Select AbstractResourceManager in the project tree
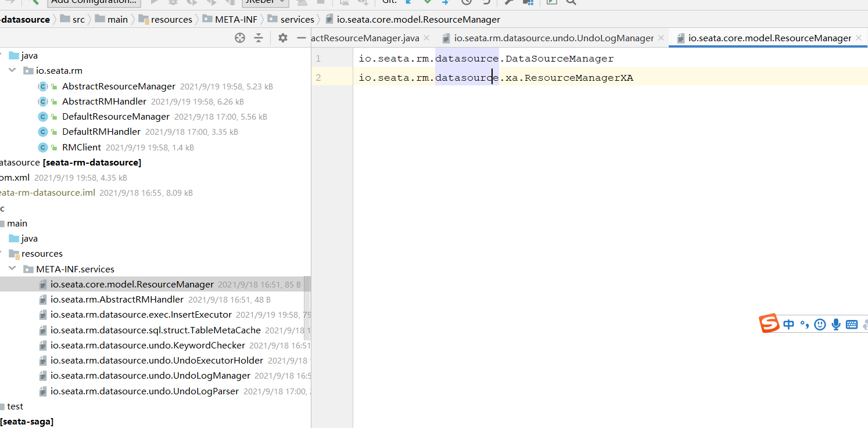Screen dimensions: 868x428 119,86
